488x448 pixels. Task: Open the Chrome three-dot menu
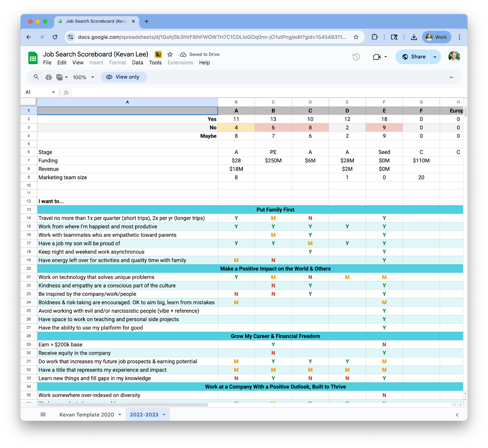click(x=459, y=37)
